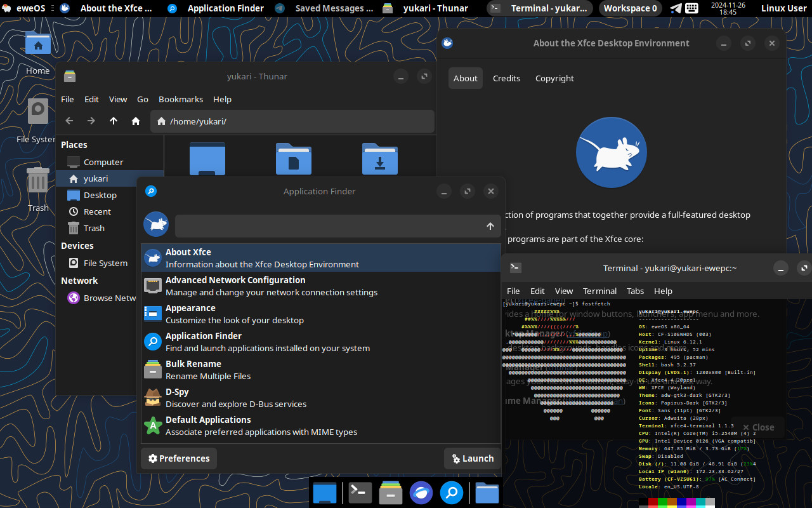Viewport: 812px width, 508px height.
Task: Switch to the Credits tab in About Xfce
Action: point(506,78)
